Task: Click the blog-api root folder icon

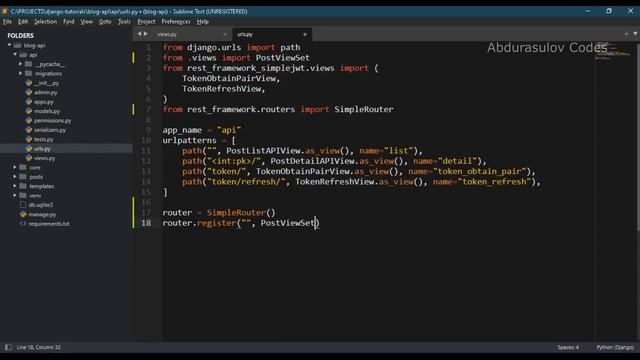Action: pos(18,45)
